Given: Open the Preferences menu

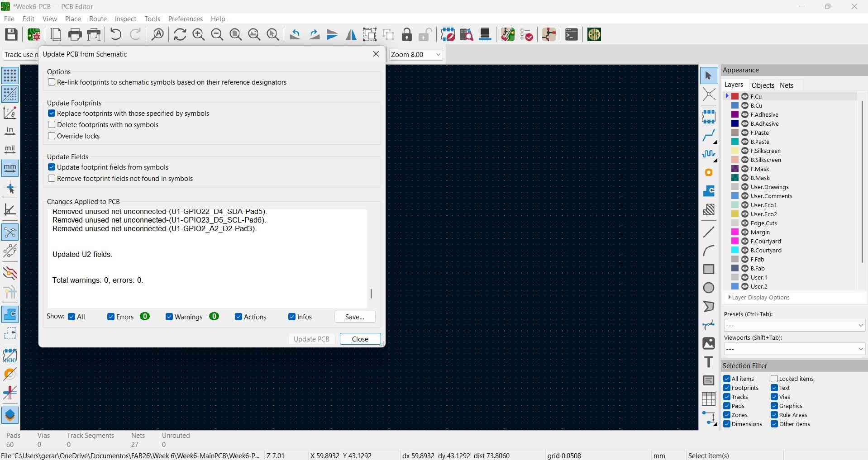Looking at the screenshot, I should 185,19.
